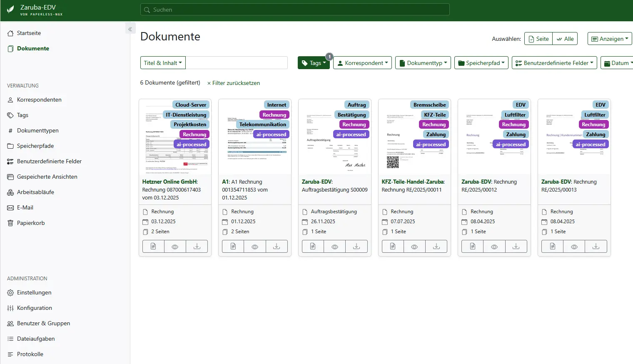Click the Paperless-ngx leaf logo
This screenshot has width=633, height=364.
point(10,10)
